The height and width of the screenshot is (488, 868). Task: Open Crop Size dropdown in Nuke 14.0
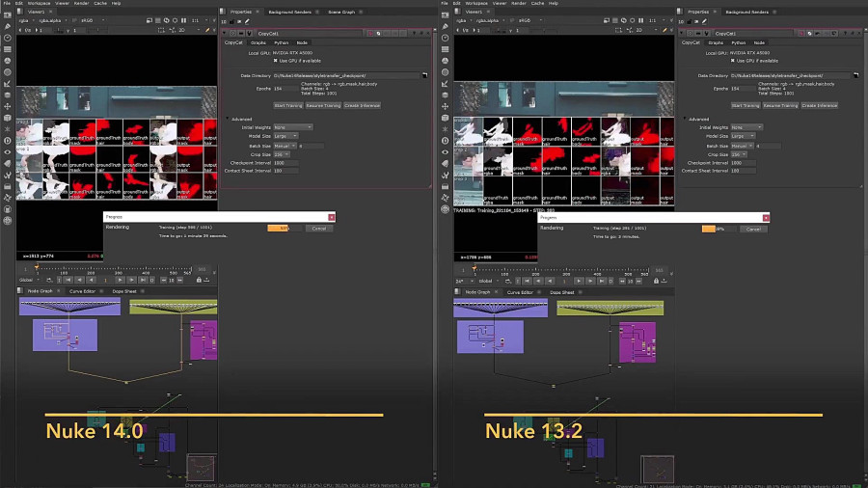tap(282, 154)
